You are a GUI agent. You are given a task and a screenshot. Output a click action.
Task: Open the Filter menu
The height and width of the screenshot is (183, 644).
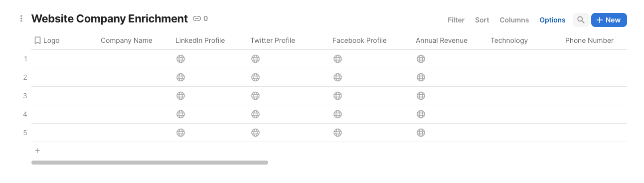pos(456,20)
